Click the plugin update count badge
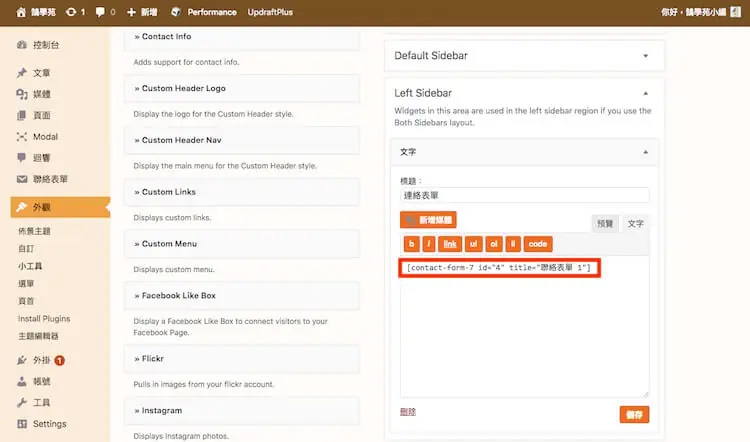This screenshot has width=750, height=442. pos(59,360)
